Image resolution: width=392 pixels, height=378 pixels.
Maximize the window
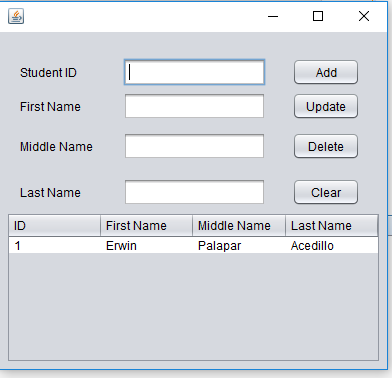pos(318,16)
